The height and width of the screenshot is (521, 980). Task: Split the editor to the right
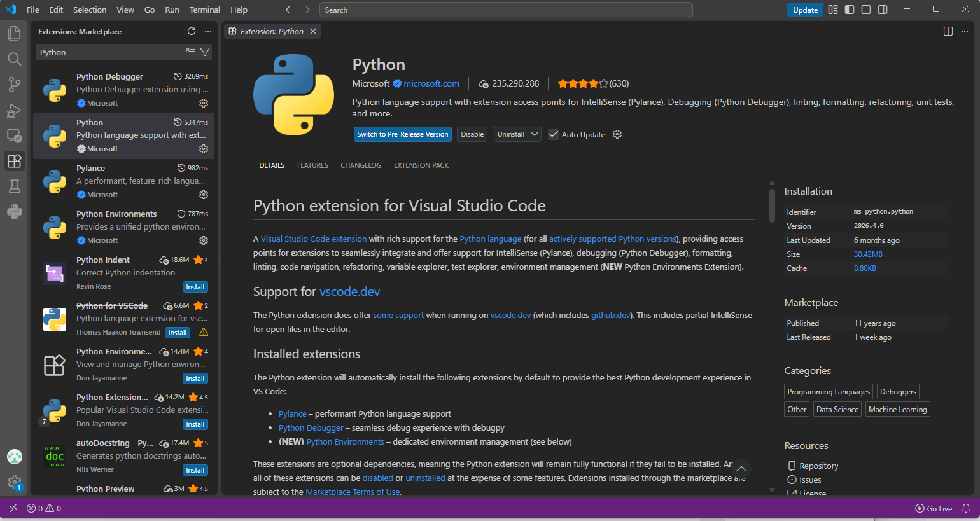click(948, 31)
